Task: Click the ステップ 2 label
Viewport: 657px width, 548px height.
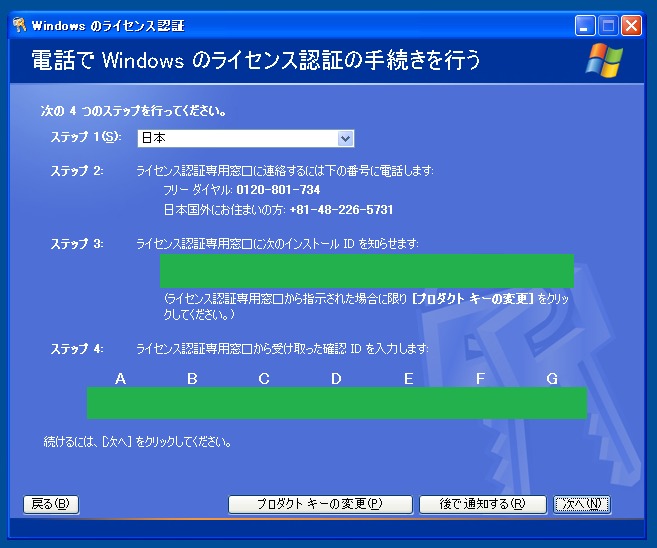Action: (77, 171)
